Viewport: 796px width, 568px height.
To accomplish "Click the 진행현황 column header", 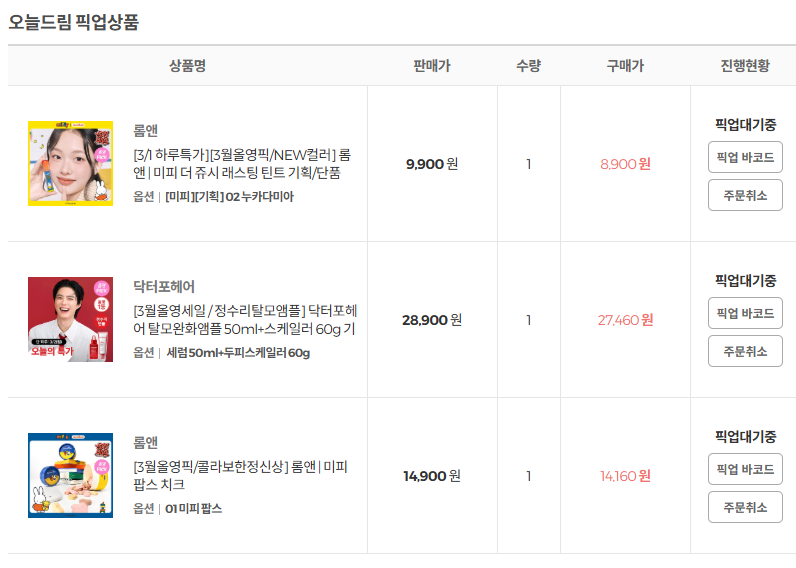I will click(745, 66).
